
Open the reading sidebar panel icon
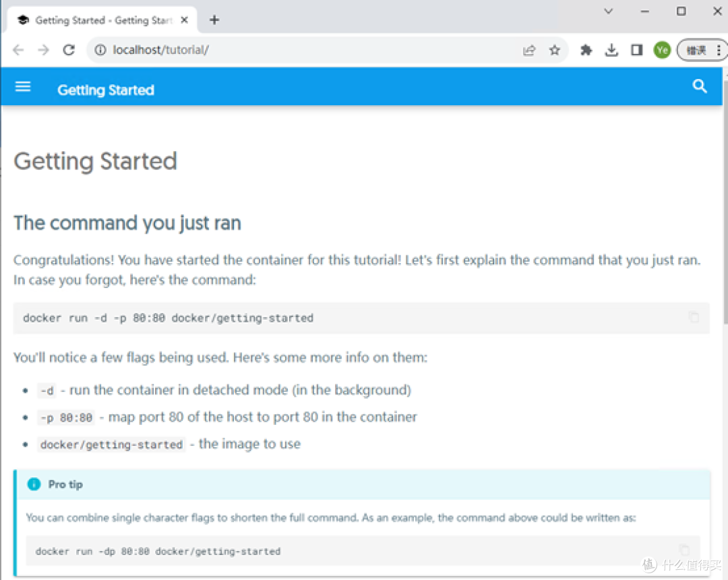coord(636,49)
